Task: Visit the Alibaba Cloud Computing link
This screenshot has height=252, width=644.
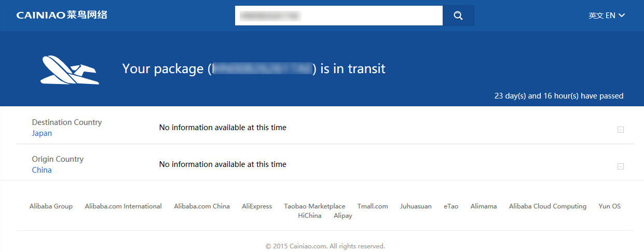Action: click(x=547, y=206)
